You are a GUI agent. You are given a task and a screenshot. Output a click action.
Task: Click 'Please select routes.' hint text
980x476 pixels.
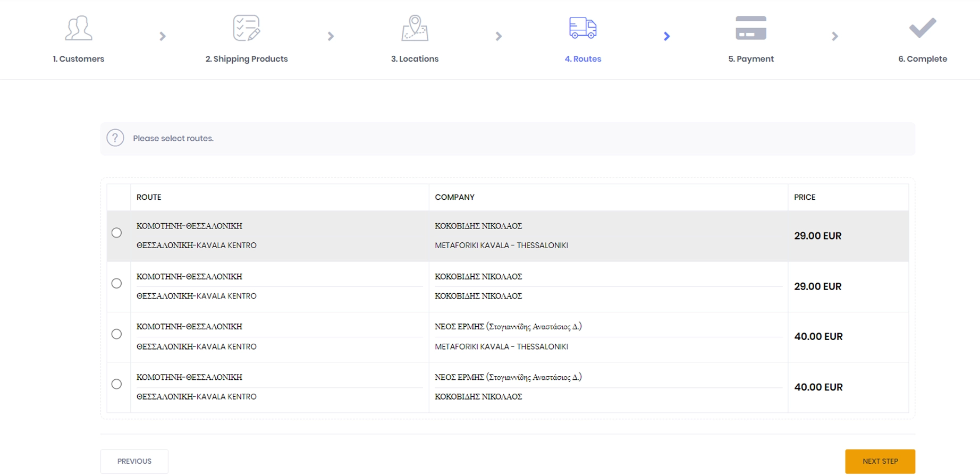pyautogui.click(x=173, y=138)
